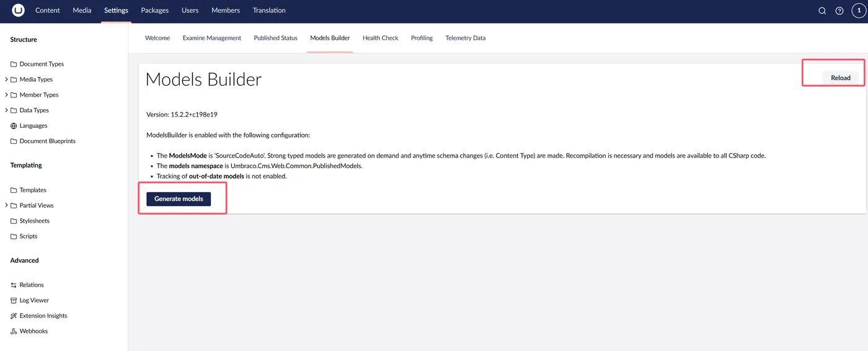Open the search magnifier icon
Viewport: 868px width, 351px height.
click(x=822, y=11)
